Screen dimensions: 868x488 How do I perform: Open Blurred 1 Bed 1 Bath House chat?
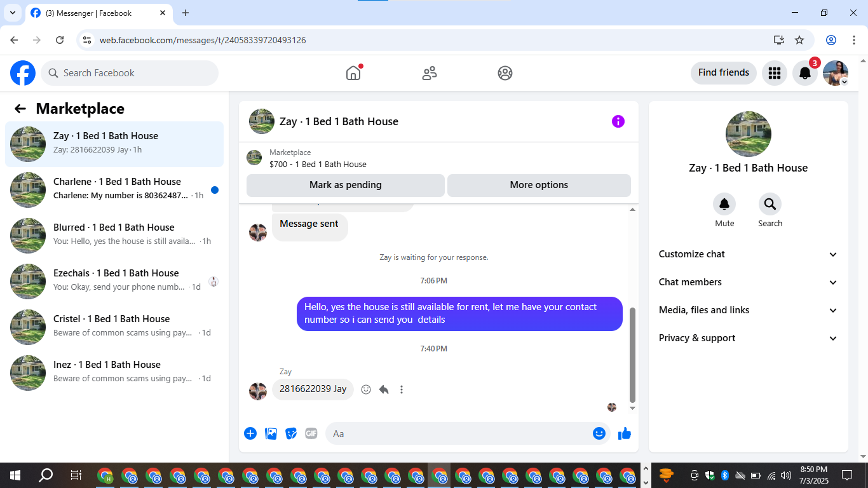click(x=114, y=236)
